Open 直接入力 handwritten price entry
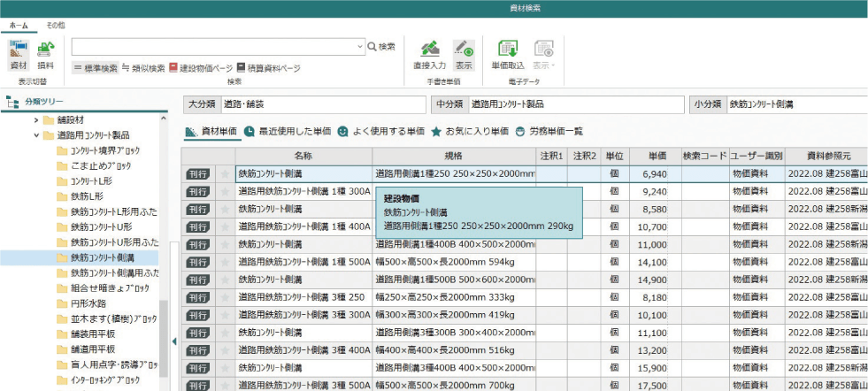This screenshot has width=868, height=391. (429, 55)
